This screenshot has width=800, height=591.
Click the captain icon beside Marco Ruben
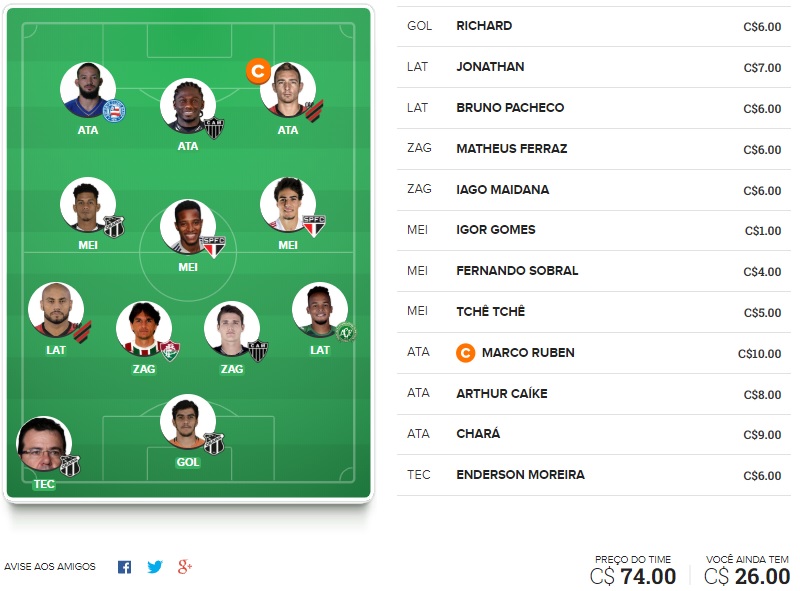click(x=464, y=353)
